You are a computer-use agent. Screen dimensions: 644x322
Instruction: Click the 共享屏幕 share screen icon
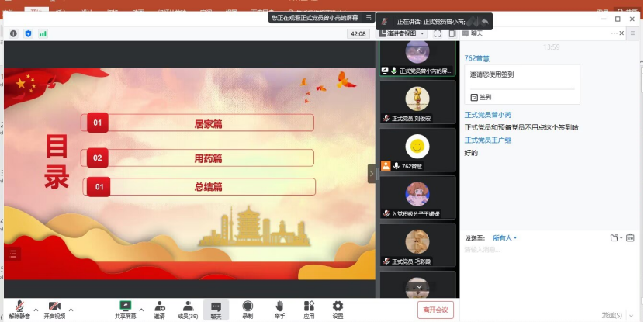[125, 307]
